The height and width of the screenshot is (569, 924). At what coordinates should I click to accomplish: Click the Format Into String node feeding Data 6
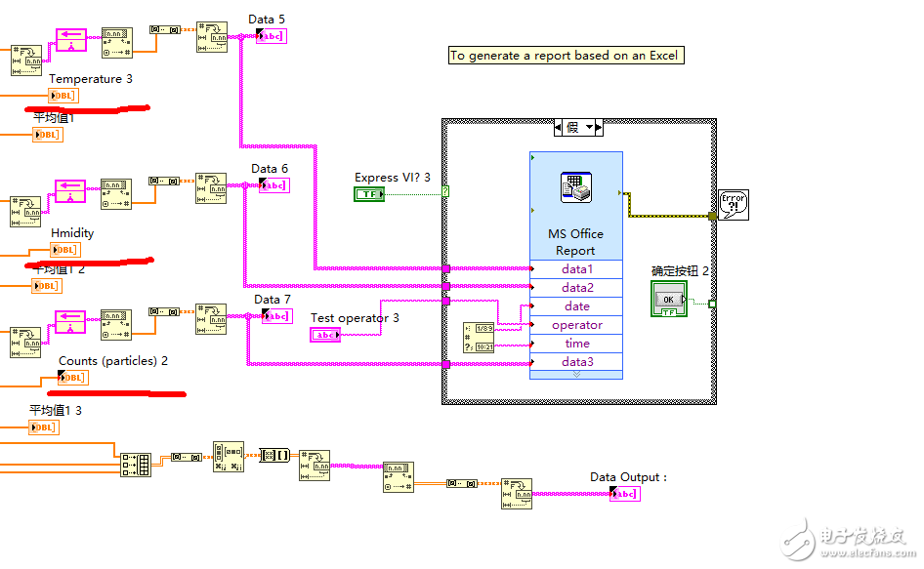[x=213, y=190]
